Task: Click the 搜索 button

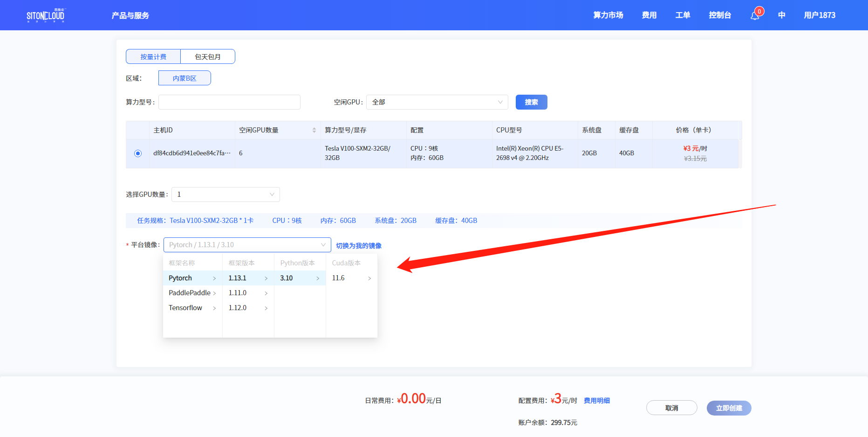Action: pyautogui.click(x=531, y=102)
